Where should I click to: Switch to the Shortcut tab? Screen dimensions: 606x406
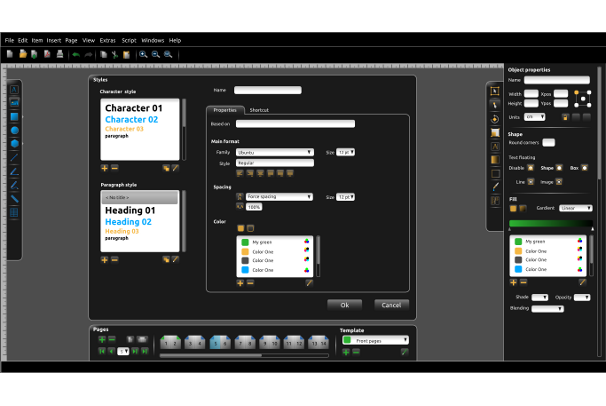coord(258,109)
